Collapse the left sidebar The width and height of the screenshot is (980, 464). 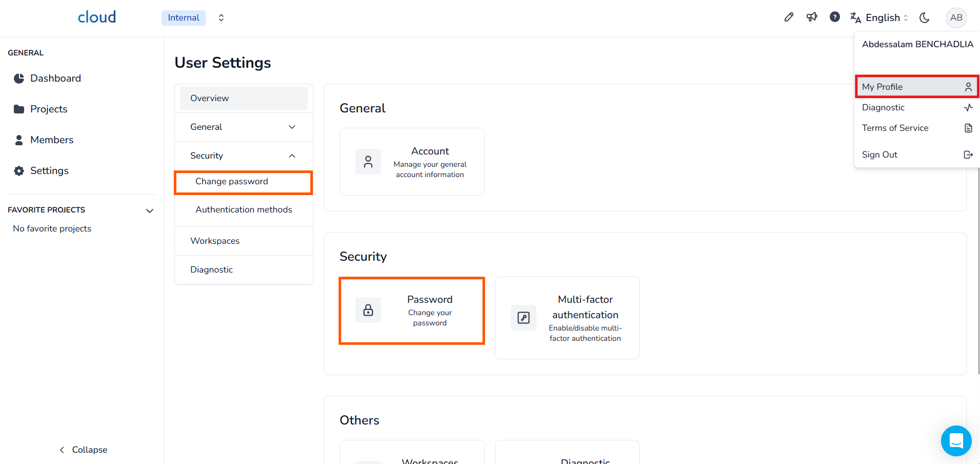click(x=83, y=450)
